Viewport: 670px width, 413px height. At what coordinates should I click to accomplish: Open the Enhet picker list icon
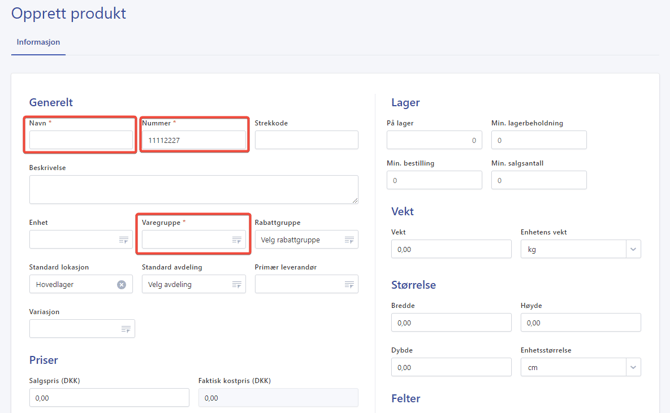pyautogui.click(x=123, y=240)
